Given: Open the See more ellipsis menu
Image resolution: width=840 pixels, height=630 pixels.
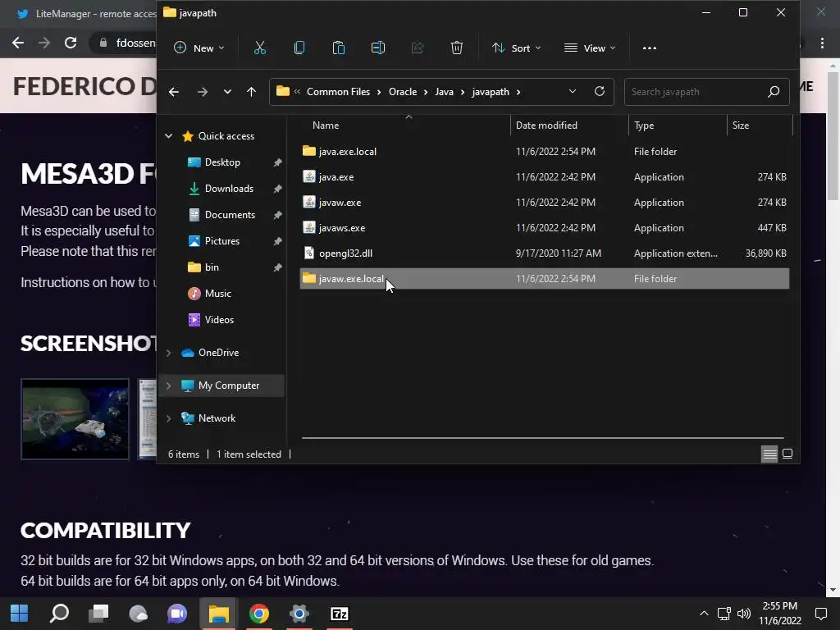Looking at the screenshot, I should coord(650,48).
